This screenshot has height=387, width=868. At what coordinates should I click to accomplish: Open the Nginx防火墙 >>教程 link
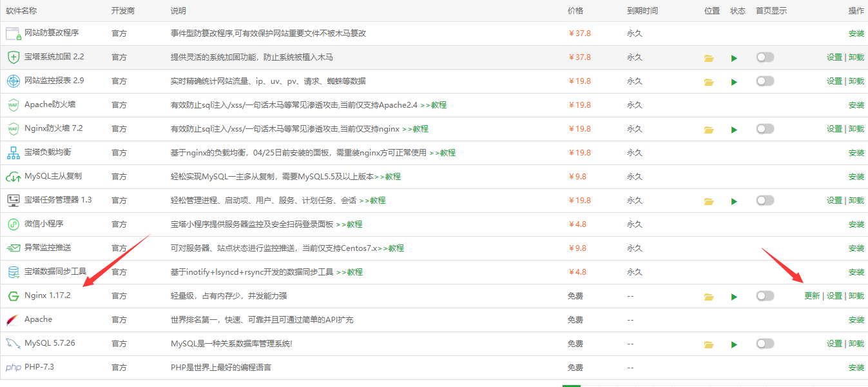pyautogui.click(x=415, y=129)
